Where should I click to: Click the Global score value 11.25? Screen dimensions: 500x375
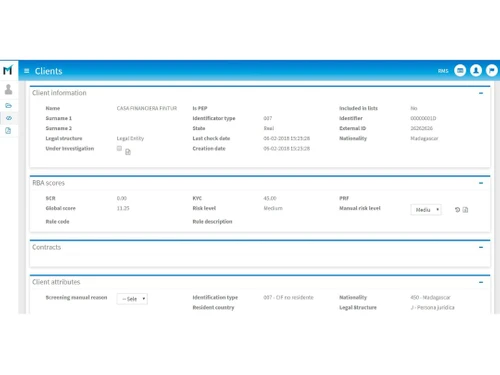pyautogui.click(x=123, y=208)
